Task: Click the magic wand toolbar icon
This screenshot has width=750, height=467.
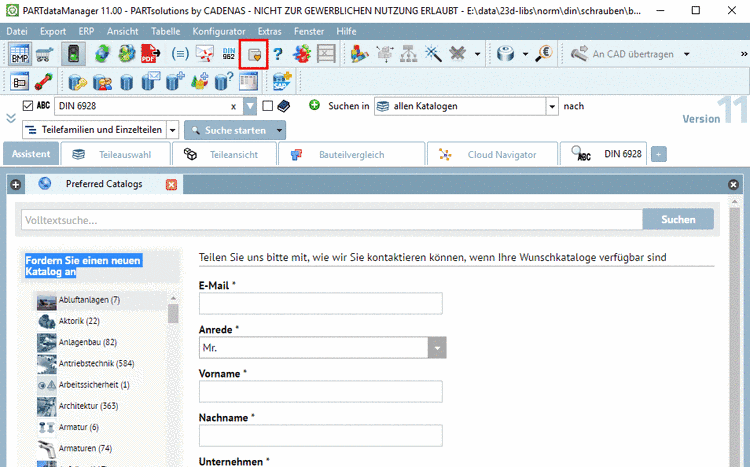Action: (x=433, y=54)
